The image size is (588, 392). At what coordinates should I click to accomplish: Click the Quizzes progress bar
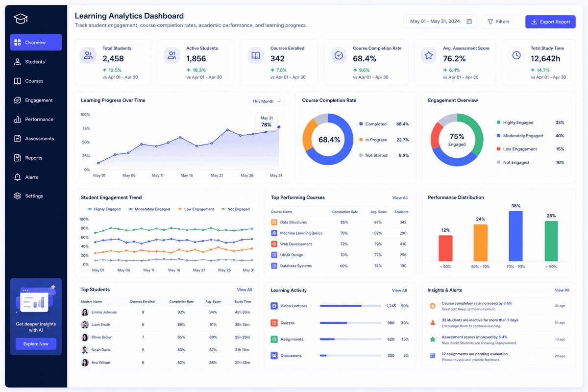(350, 323)
